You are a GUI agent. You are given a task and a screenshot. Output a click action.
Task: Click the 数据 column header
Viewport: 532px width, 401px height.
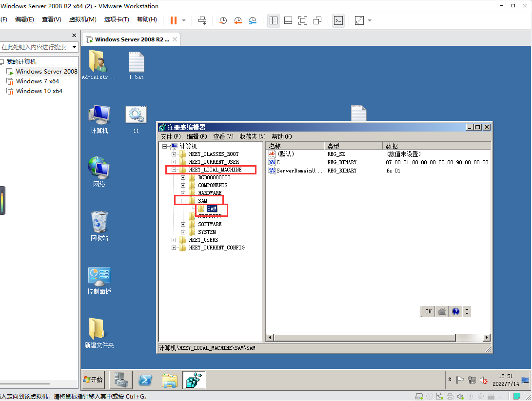[436, 146]
